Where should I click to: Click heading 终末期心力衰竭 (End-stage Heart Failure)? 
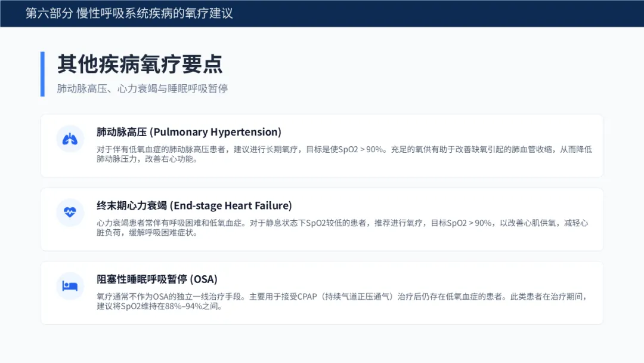(x=194, y=205)
